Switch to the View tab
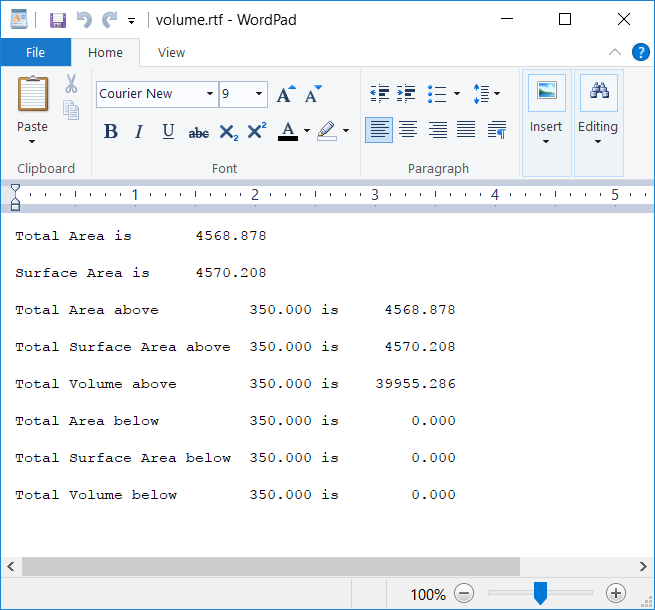This screenshot has width=655, height=610. [171, 53]
